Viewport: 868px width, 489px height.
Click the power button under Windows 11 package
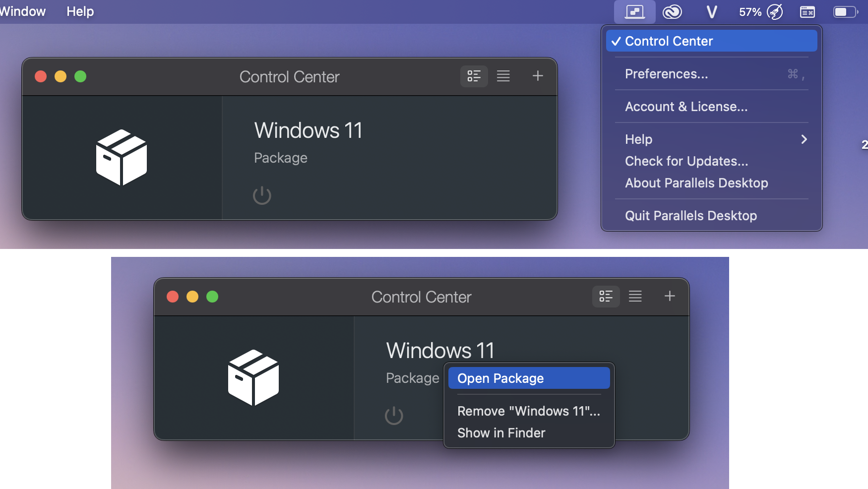[262, 195]
